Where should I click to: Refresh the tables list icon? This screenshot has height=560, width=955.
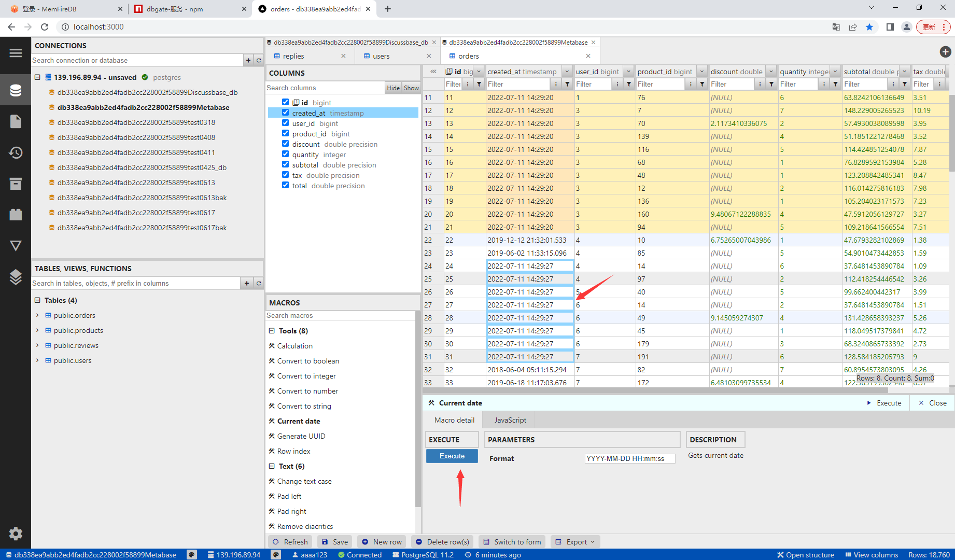click(x=259, y=283)
